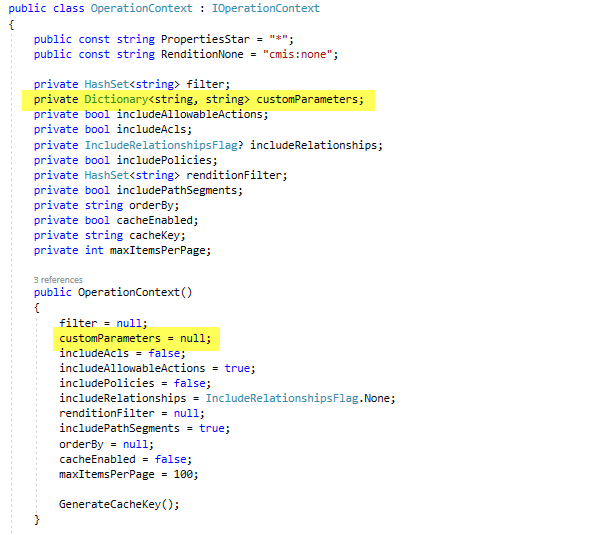Click the 'OperationContext()' constructor name
The image size is (605, 535).
coord(135,292)
